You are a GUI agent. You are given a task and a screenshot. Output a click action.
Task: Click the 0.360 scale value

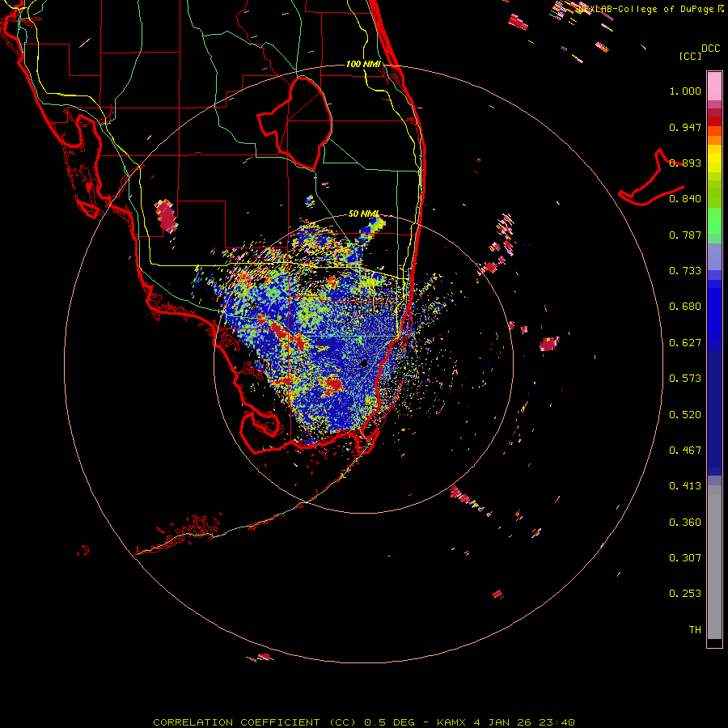click(685, 523)
